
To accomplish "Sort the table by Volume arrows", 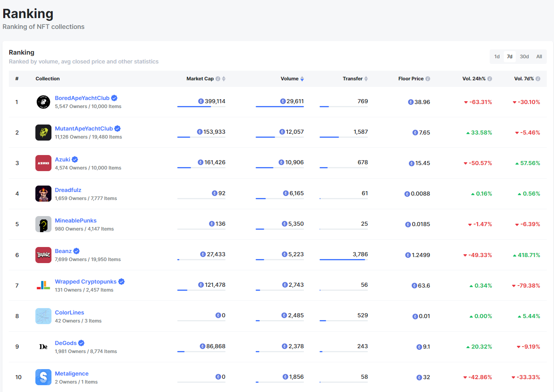I will [302, 79].
